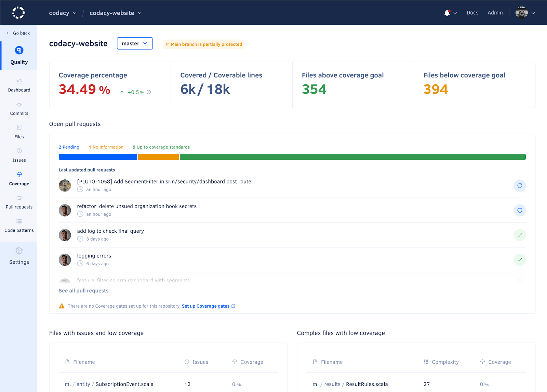Open add log to check final query
The width and height of the screenshot is (547, 392).
[110, 231]
